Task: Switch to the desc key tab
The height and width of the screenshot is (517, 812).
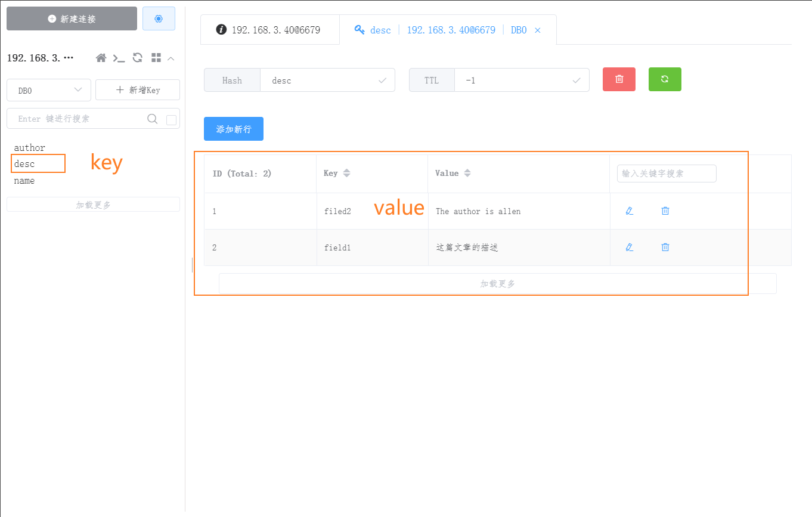Action: point(380,29)
